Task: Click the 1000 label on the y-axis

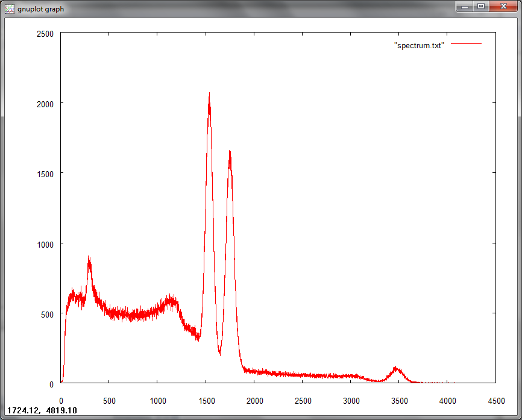Action: (45, 245)
